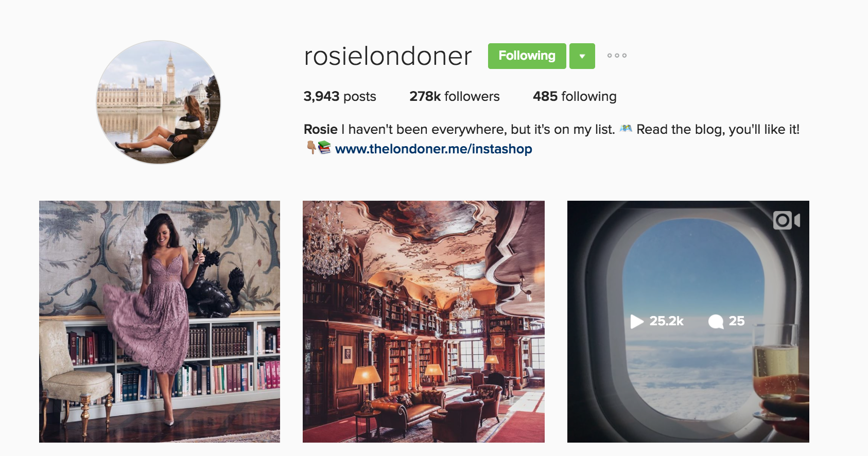Open the airplane window video post
Viewport: 868px width, 456px height.
pos(688,322)
